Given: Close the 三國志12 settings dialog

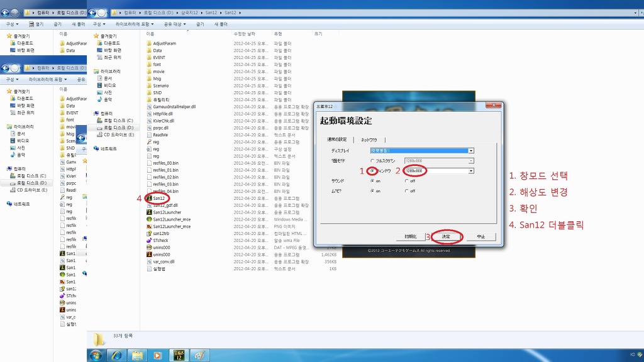Looking at the screenshot, I should point(493,105).
